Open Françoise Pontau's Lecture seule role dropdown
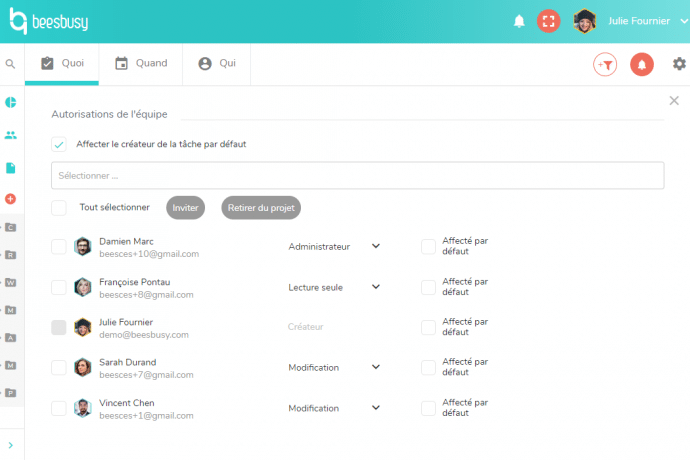Viewport: 690px width, 460px height. [334, 287]
